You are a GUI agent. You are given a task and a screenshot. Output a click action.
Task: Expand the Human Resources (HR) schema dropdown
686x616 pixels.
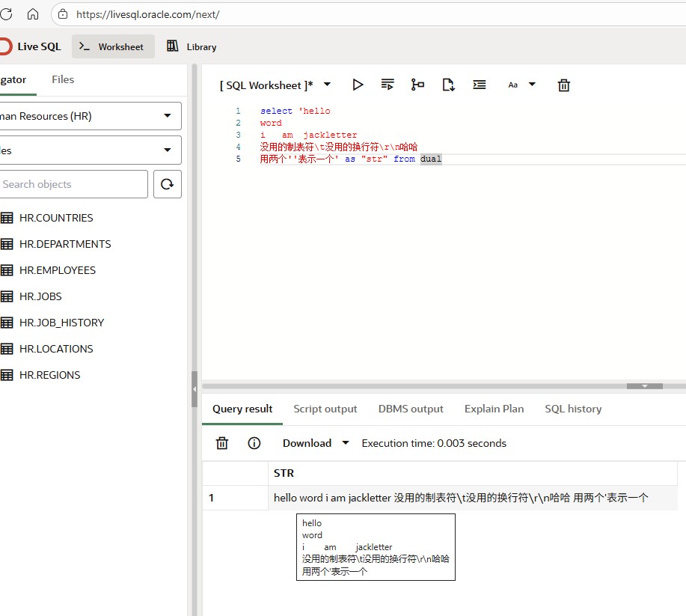tap(167, 116)
